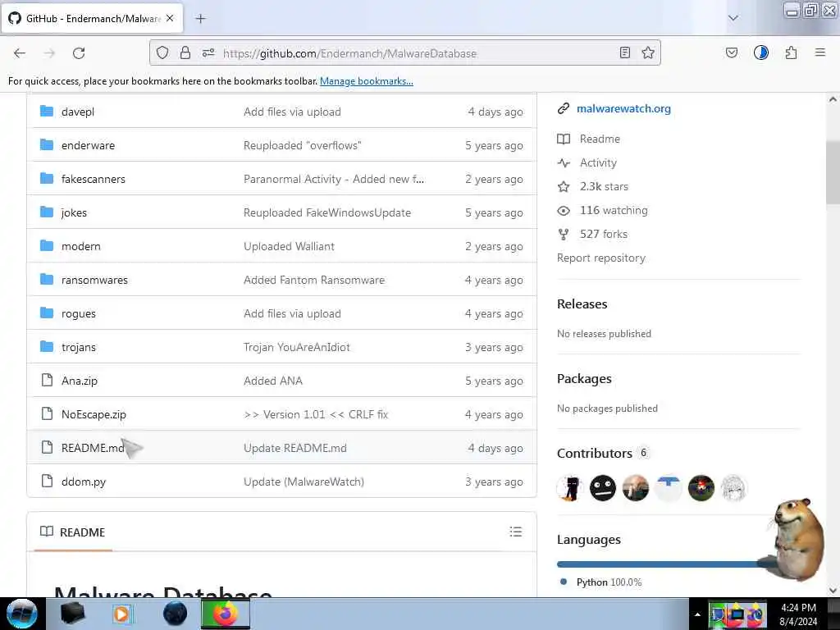Screen dimensions: 840x630
Task: Open commit 'Update README.md'
Action: click(x=294, y=448)
